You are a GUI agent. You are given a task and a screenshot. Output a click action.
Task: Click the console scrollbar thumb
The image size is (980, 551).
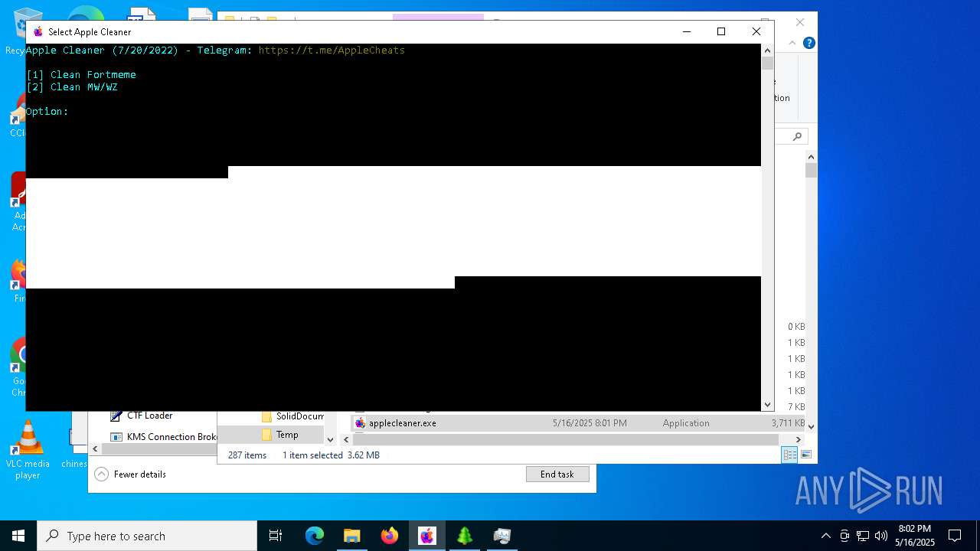pyautogui.click(x=767, y=64)
